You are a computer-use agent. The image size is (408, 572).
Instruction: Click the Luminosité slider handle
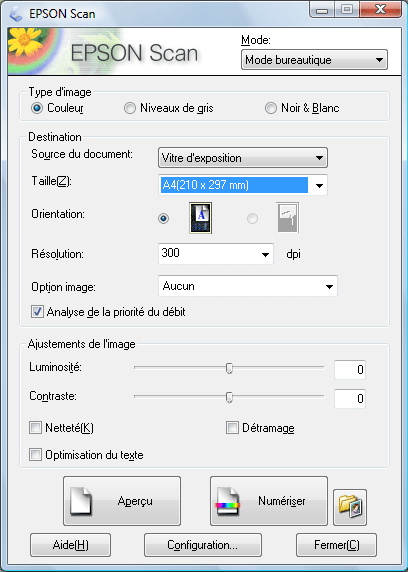point(229,368)
